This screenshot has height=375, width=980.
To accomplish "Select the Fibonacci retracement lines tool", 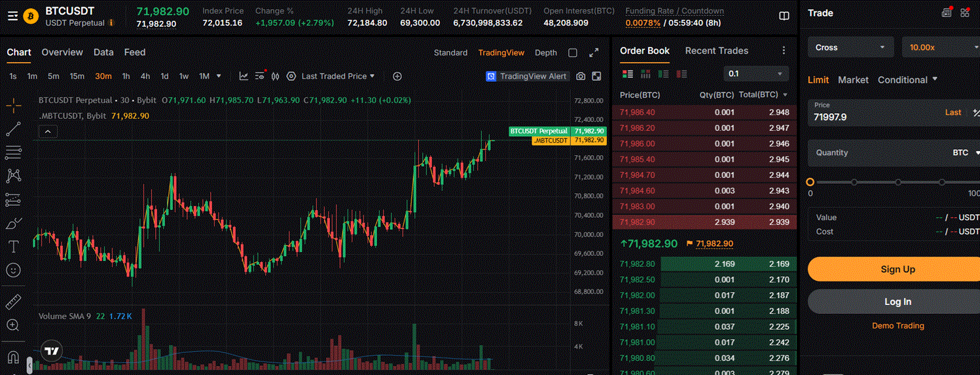I will (x=13, y=152).
